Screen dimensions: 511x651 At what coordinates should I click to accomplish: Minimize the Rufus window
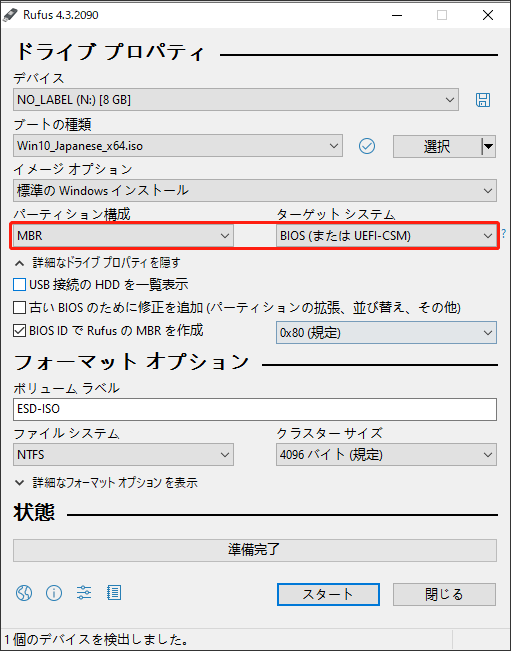pos(397,15)
